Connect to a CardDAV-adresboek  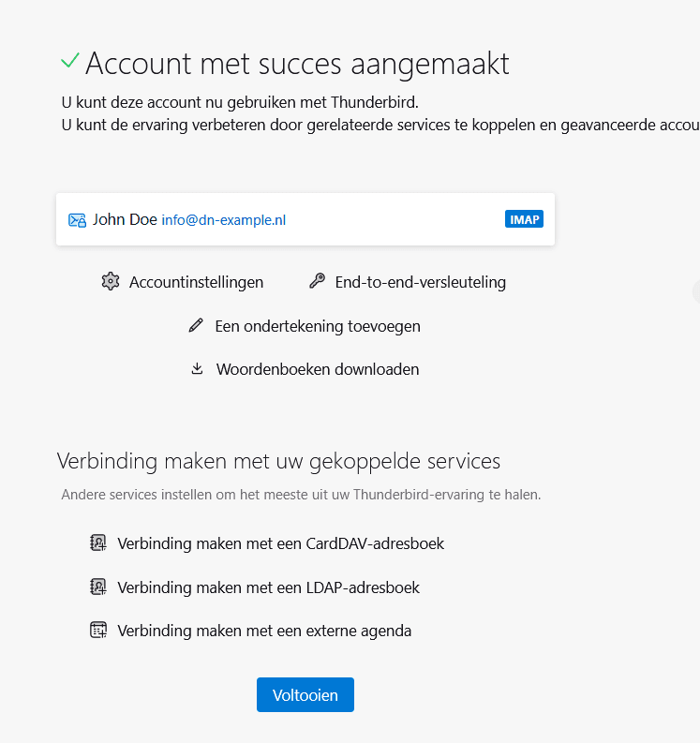click(280, 543)
